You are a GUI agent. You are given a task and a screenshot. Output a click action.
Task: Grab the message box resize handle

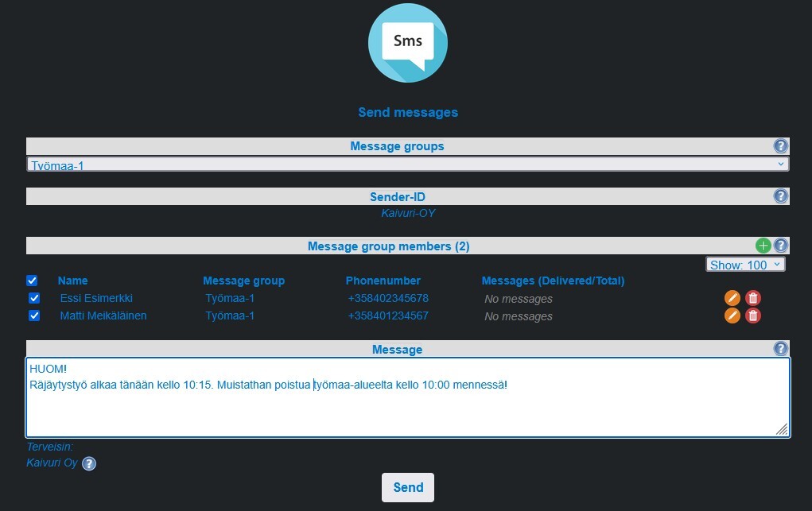(x=782, y=429)
